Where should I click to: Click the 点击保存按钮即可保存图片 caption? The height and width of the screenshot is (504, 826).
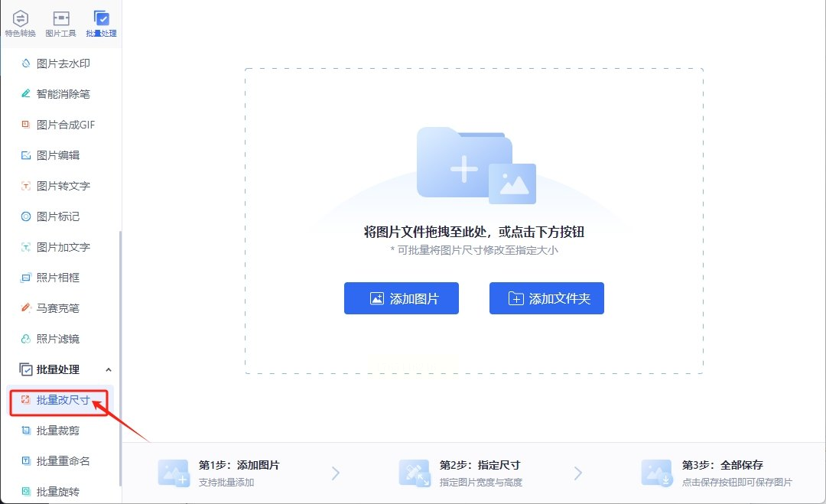click(737, 482)
